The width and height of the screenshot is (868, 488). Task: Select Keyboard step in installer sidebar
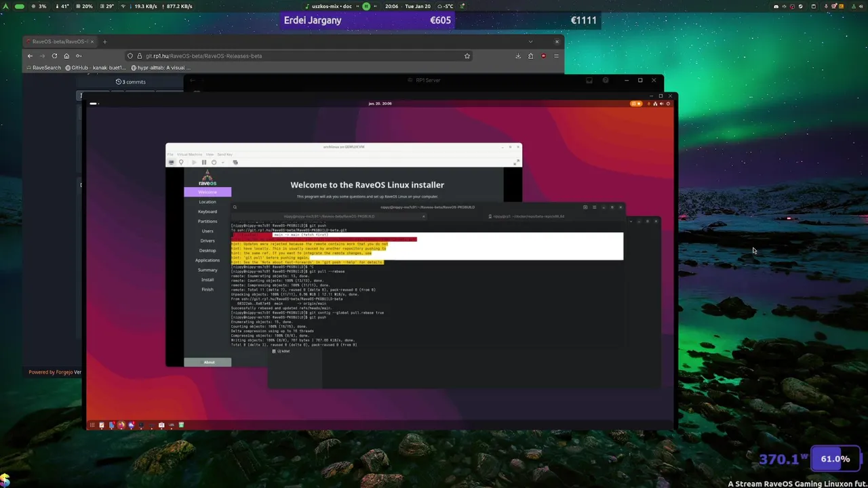(x=208, y=211)
